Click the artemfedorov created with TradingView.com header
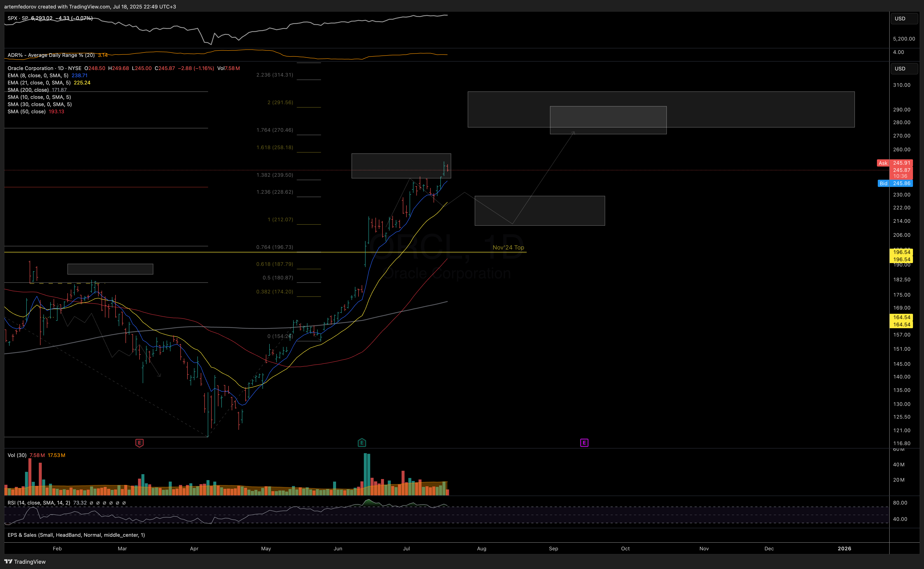924x569 pixels. pyautogui.click(x=90, y=6)
